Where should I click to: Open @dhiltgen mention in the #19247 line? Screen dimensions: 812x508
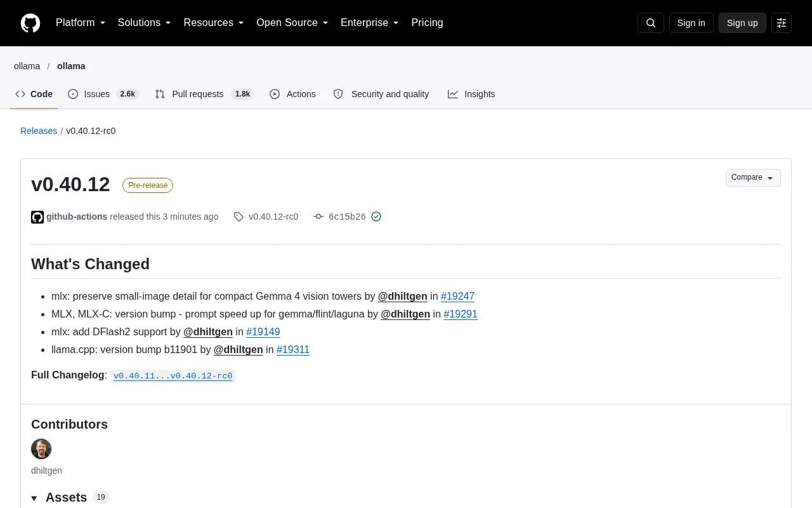pyautogui.click(x=403, y=296)
